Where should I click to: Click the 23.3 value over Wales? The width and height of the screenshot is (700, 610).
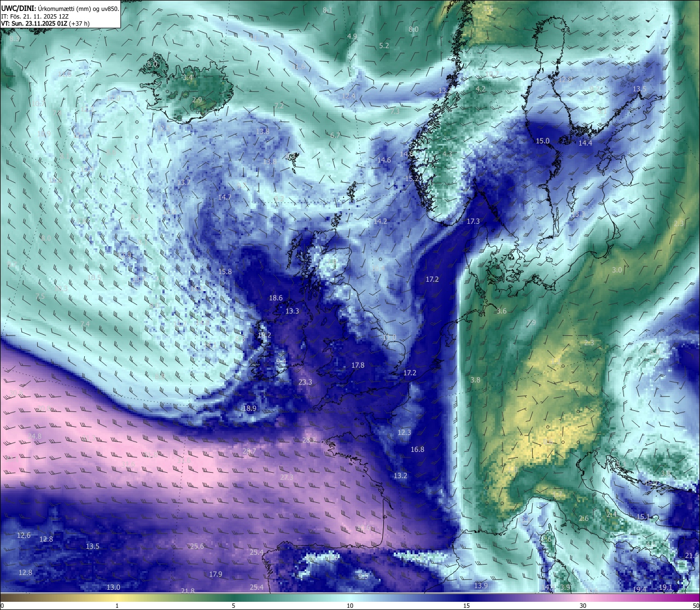pyautogui.click(x=305, y=382)
